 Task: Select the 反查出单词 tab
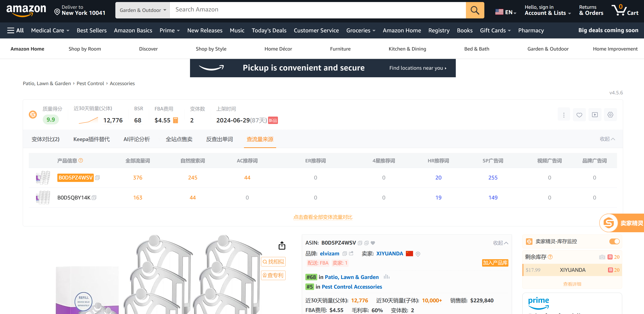tap(219, 139)
